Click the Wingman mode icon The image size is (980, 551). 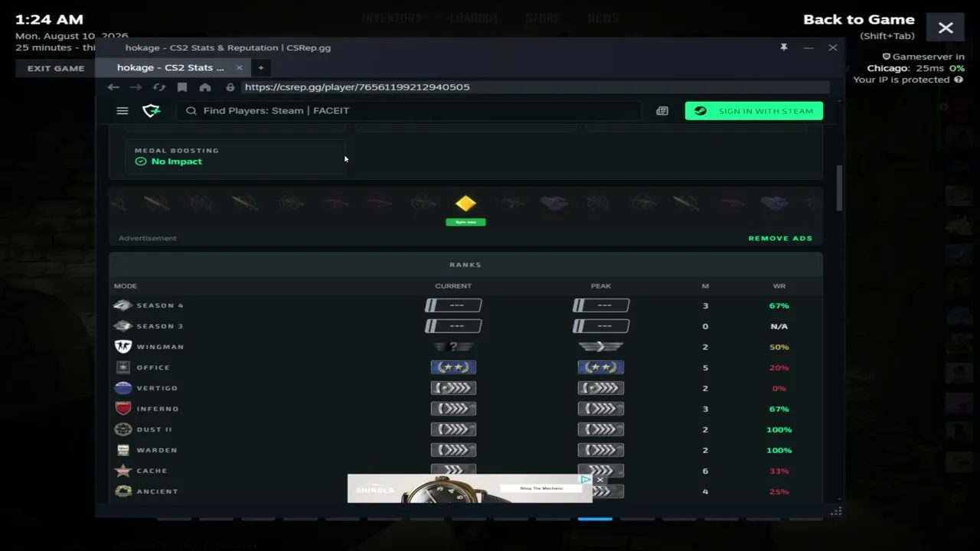[122, 347]
